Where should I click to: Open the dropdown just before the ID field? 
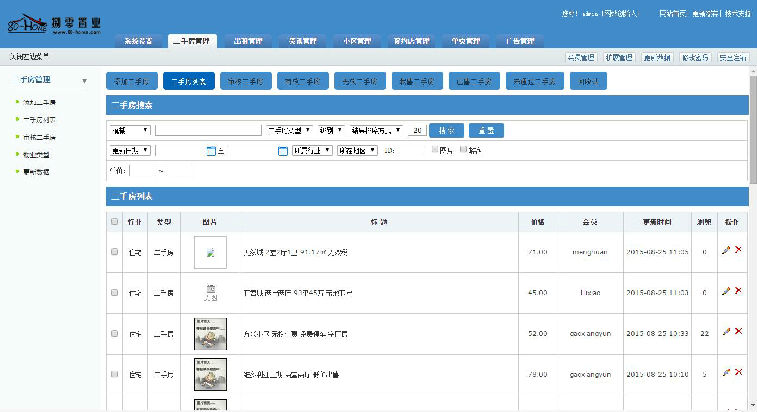point(357,151)
